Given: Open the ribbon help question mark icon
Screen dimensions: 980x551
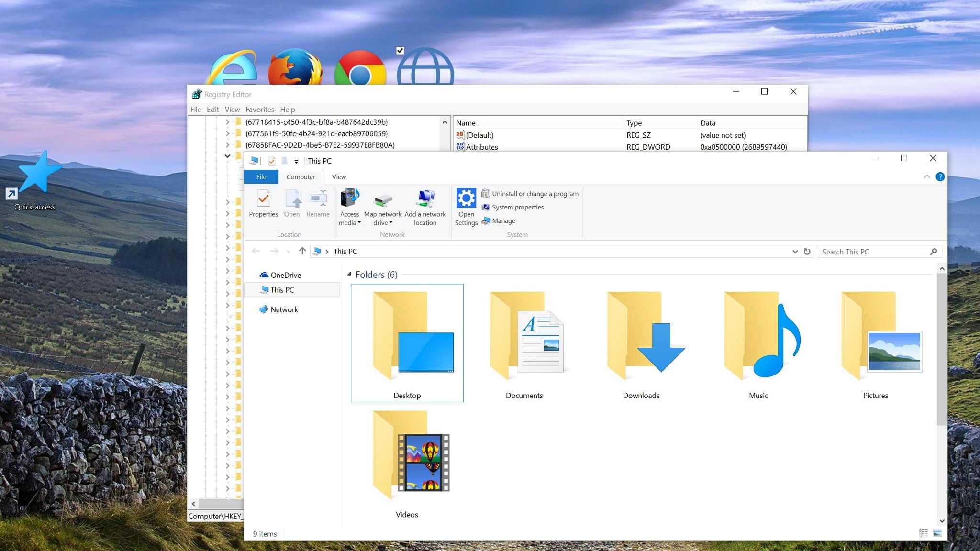Looking at the screenshot, I should click(940, 177).
